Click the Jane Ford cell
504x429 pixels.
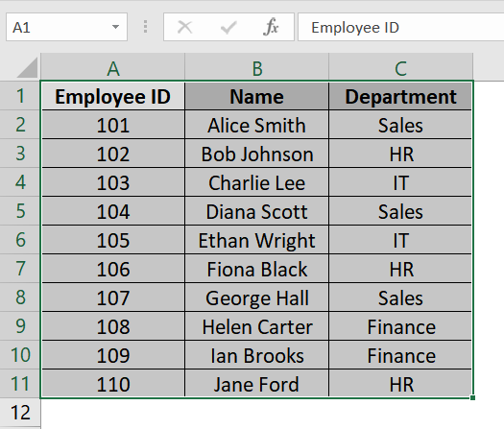pyautogui.click(x=257, y=384)
